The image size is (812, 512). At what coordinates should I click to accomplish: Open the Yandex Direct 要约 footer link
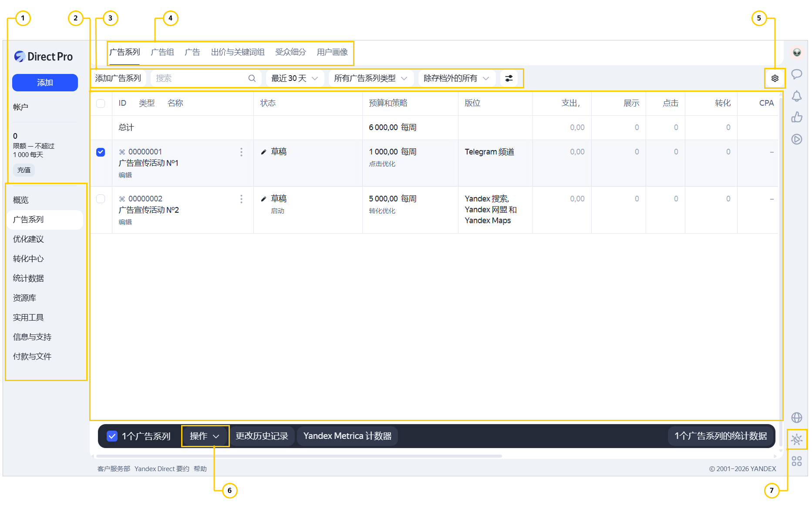[x=162, y=469]
